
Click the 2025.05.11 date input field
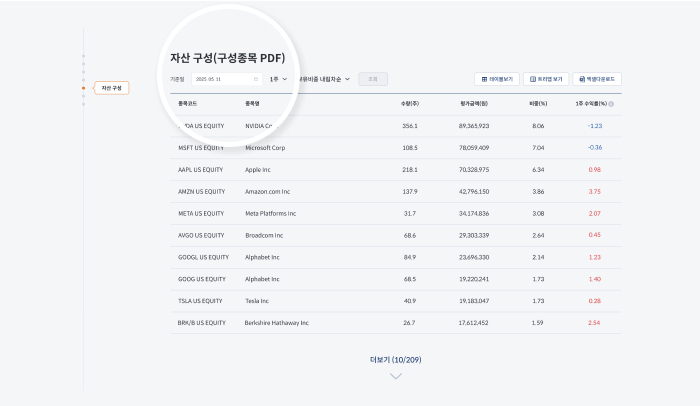[x=227, y=79]
